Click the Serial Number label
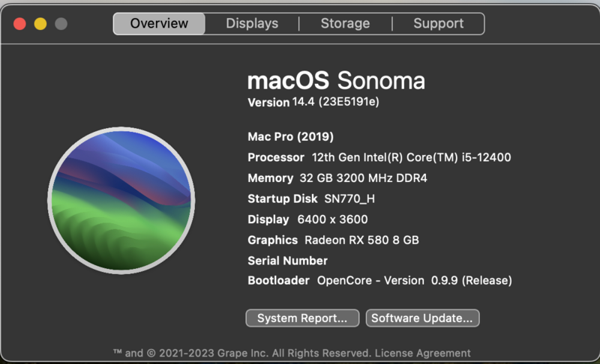The width and height of the screenshot is (600, 364). tap(287, 261)
